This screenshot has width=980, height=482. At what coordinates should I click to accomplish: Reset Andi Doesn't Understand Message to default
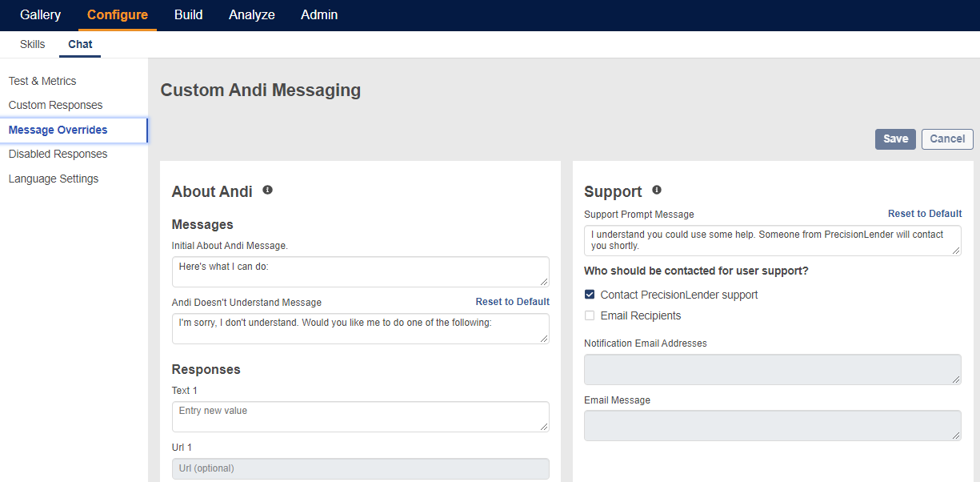click(x=513, y=302)
